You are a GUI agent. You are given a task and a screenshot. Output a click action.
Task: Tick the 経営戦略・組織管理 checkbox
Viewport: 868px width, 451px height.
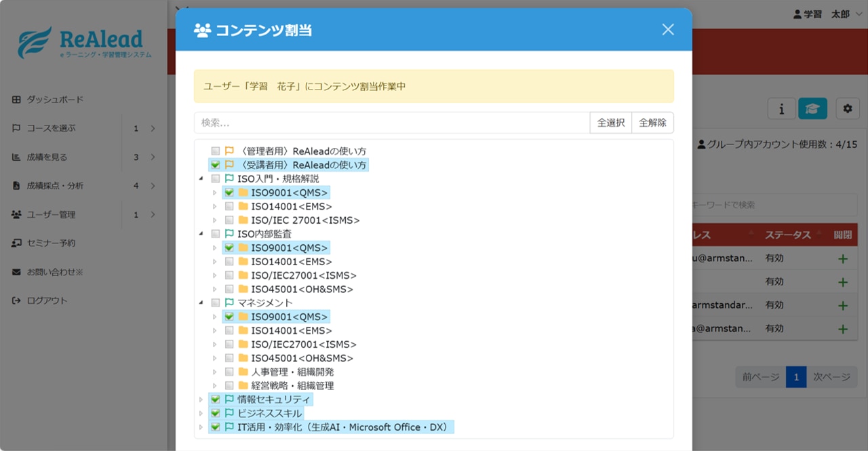(x=229, y=385)
